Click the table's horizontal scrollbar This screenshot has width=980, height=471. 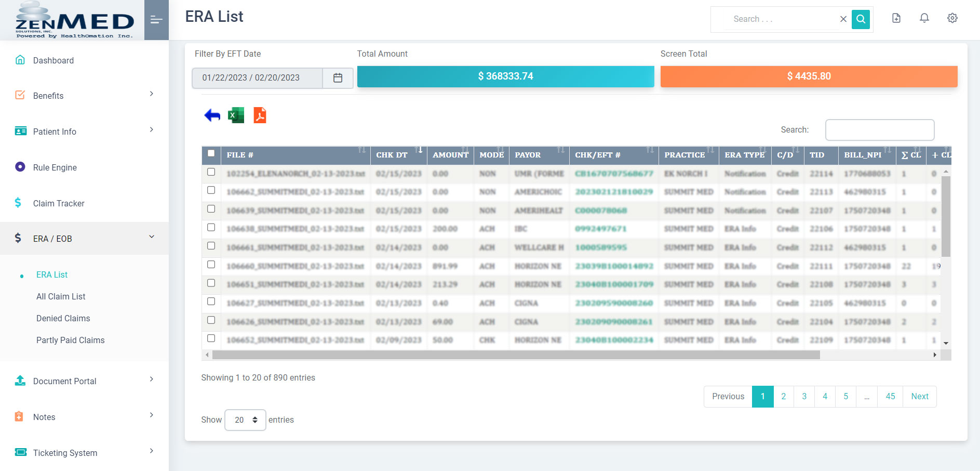516,355
